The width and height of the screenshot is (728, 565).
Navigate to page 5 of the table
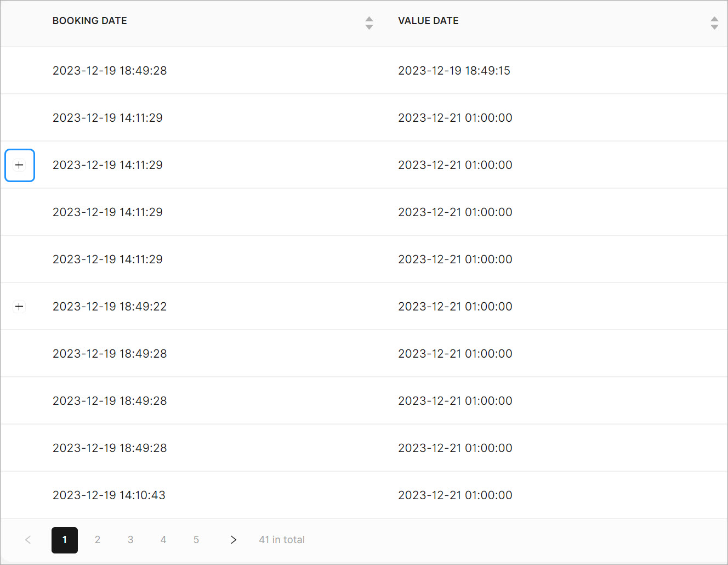point(196,540)
